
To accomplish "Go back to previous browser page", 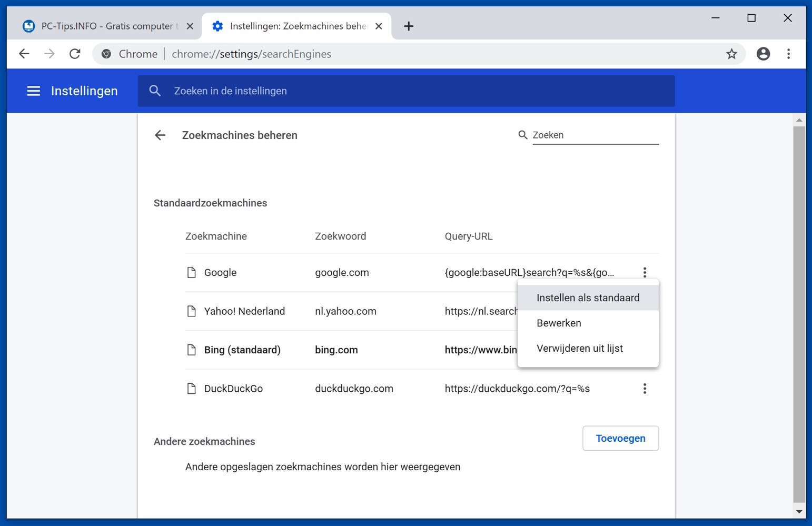I will [24, 54].
